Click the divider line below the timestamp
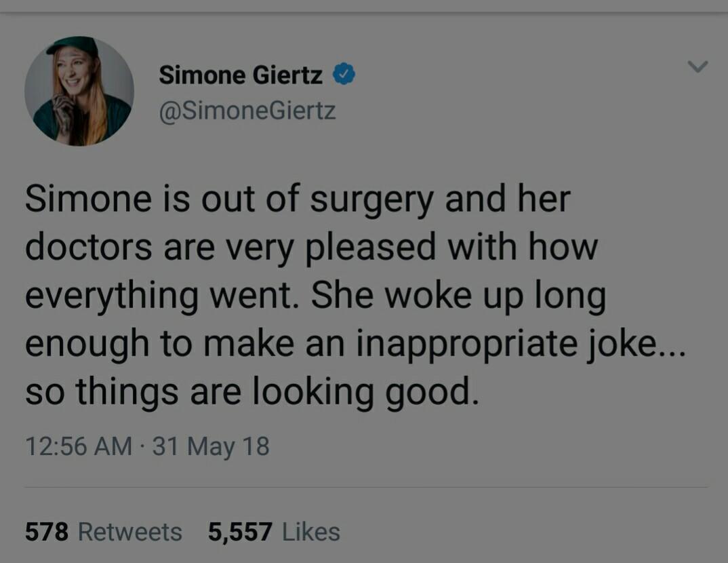Viewport: 728px width, 563px height. pyautogui.click(x=364, y=484)
